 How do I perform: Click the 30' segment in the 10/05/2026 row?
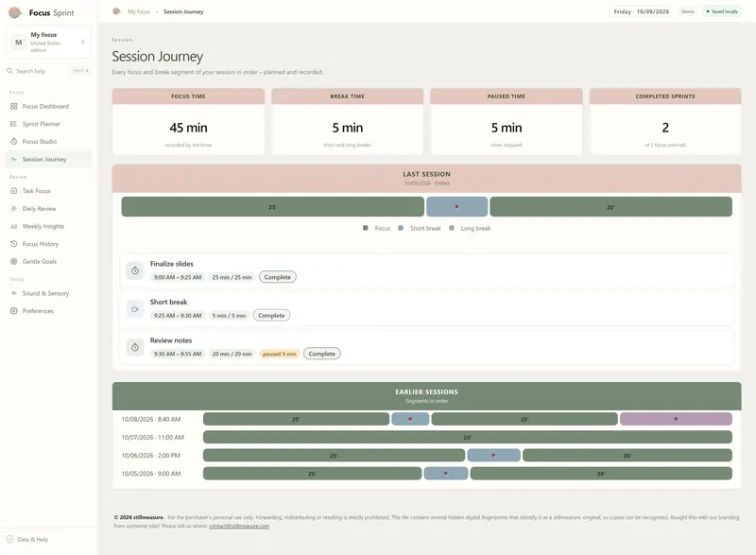pos(601,474)
